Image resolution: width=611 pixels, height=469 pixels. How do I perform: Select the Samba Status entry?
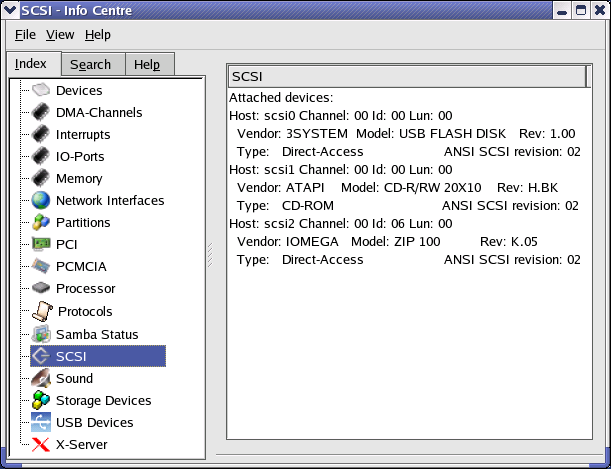[97, 334]
